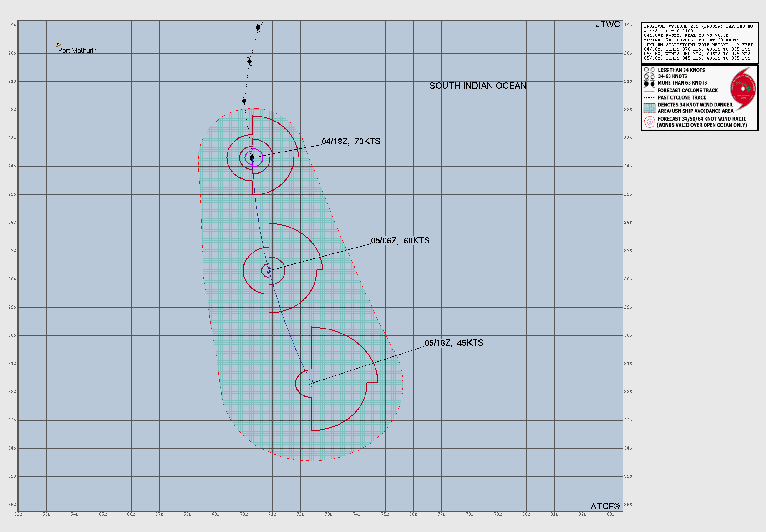Click the Port Mathurin location marker

point(58,45)
